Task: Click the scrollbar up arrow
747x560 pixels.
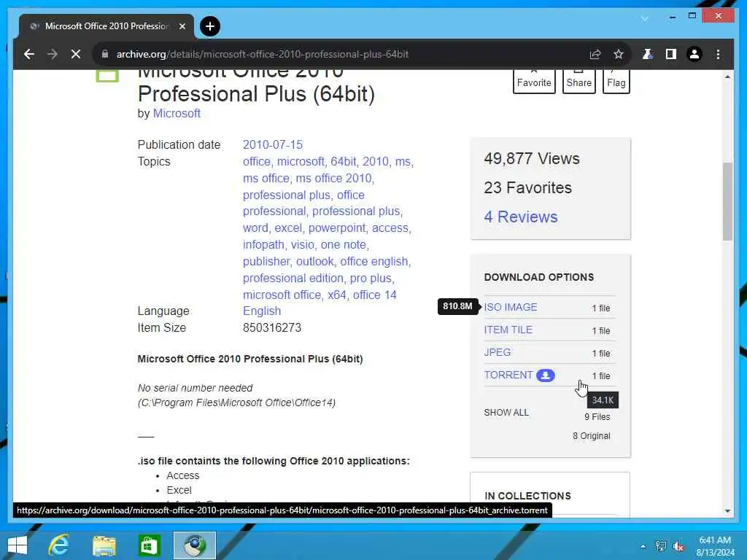Action: tap(727, 77)
